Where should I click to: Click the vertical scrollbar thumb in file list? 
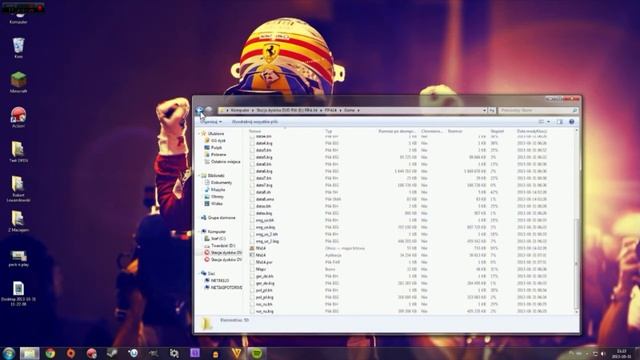coord(576,263)
